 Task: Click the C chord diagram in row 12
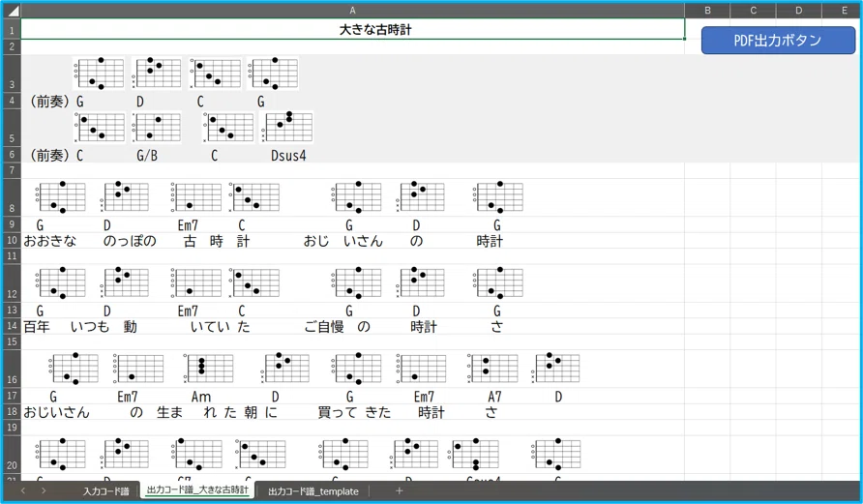(254, 282)
